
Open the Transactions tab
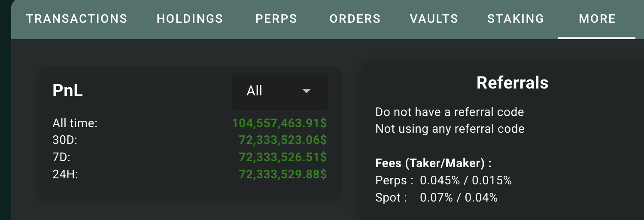[x=77, y=19]
